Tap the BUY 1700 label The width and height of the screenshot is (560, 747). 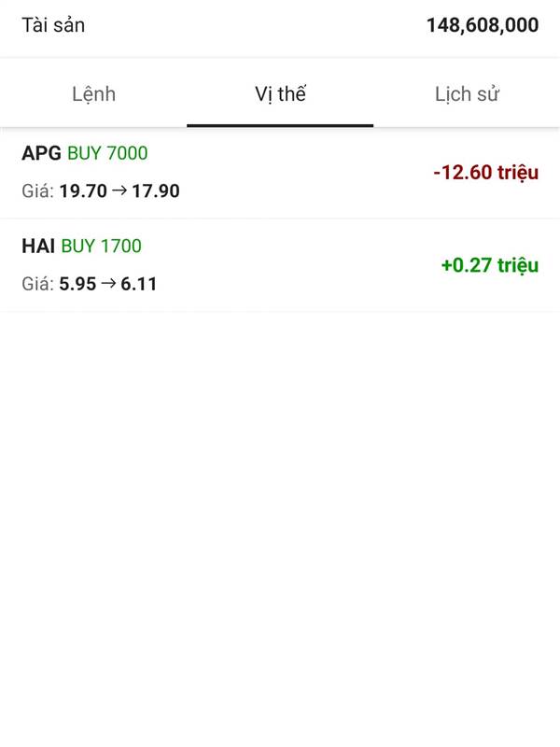(x=102, y=247)
